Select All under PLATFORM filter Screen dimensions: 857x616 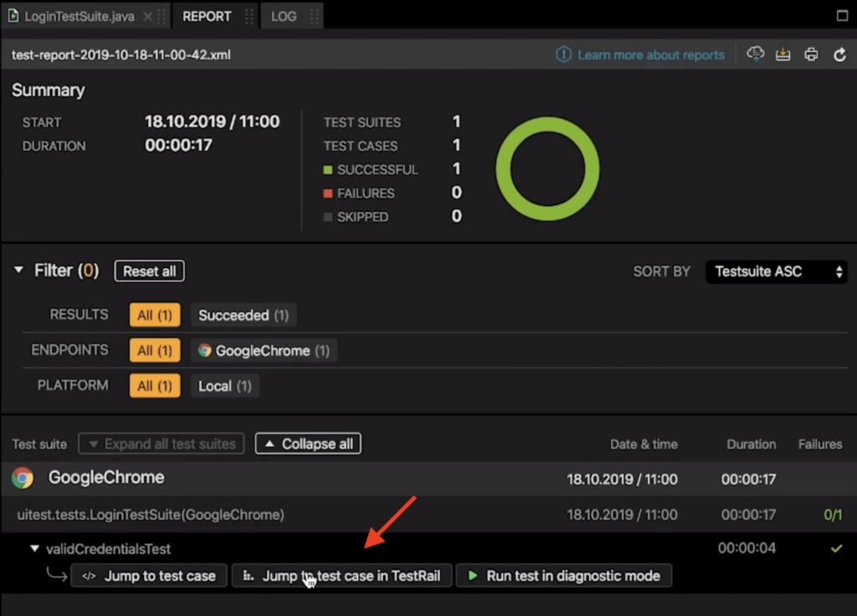point(155,386)
